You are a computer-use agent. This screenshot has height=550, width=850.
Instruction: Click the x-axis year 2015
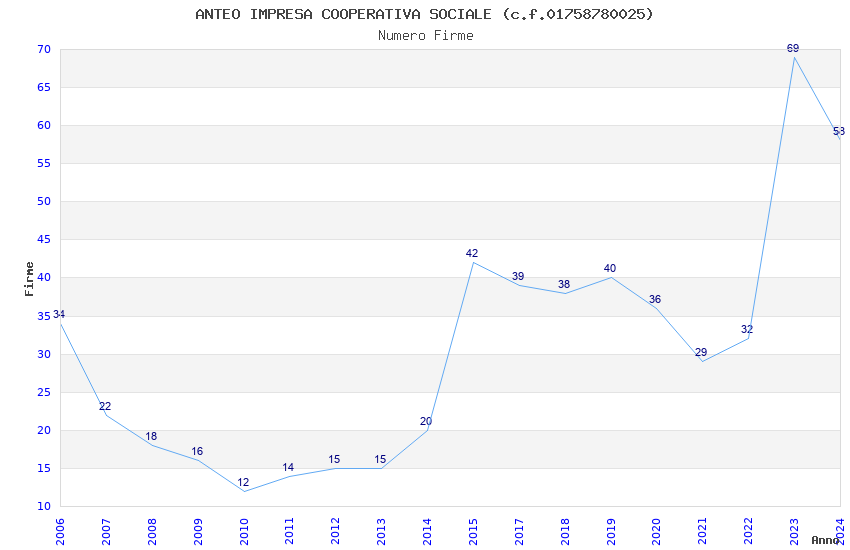(473, 532)
